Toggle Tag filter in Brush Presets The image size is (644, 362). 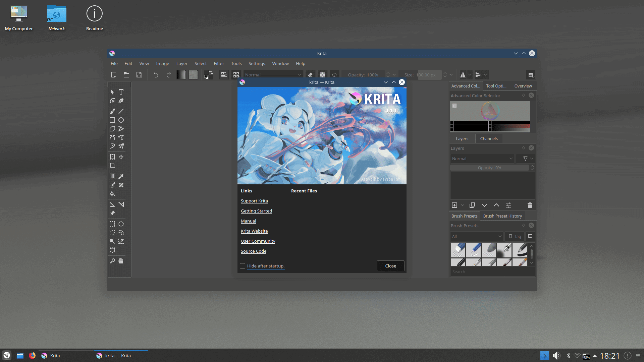[x=515, y=236]
